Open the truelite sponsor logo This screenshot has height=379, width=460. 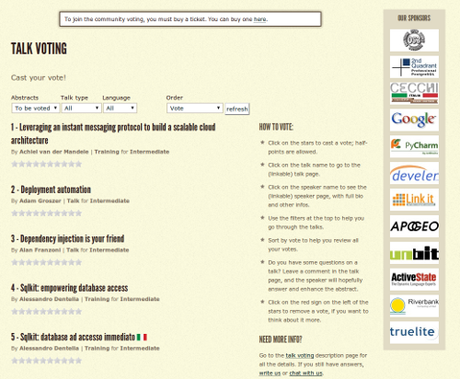[414, 332]
